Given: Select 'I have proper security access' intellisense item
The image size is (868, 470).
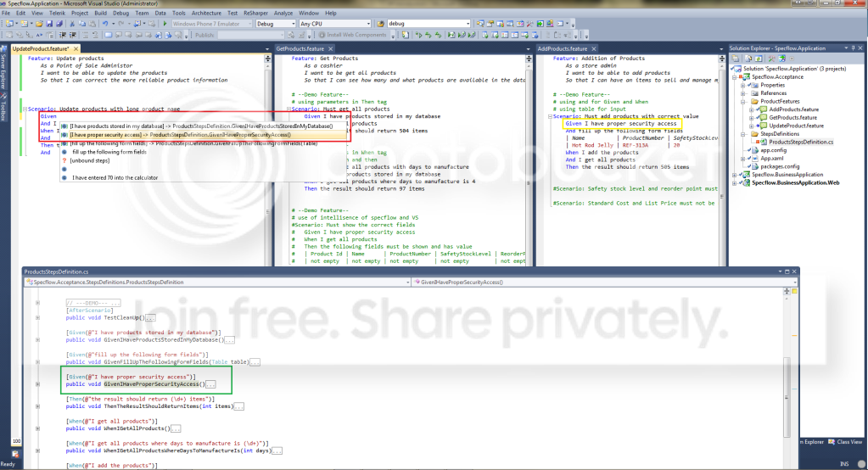Looking at the screenshot, I should click(203, 135).
